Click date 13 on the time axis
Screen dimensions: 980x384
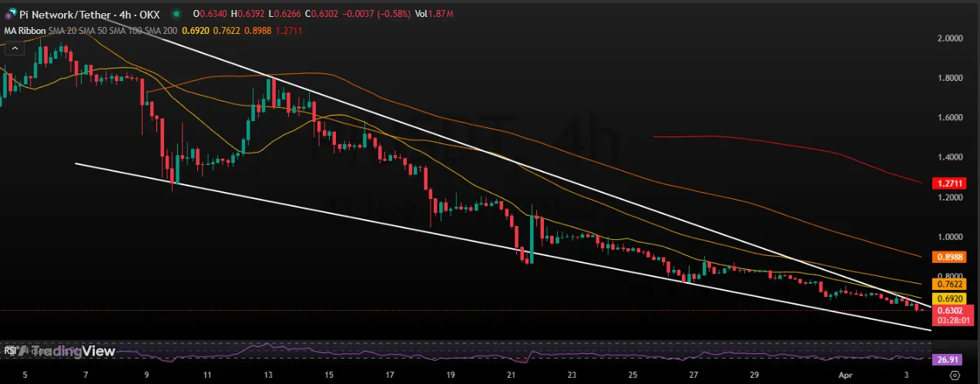[268, 376]
